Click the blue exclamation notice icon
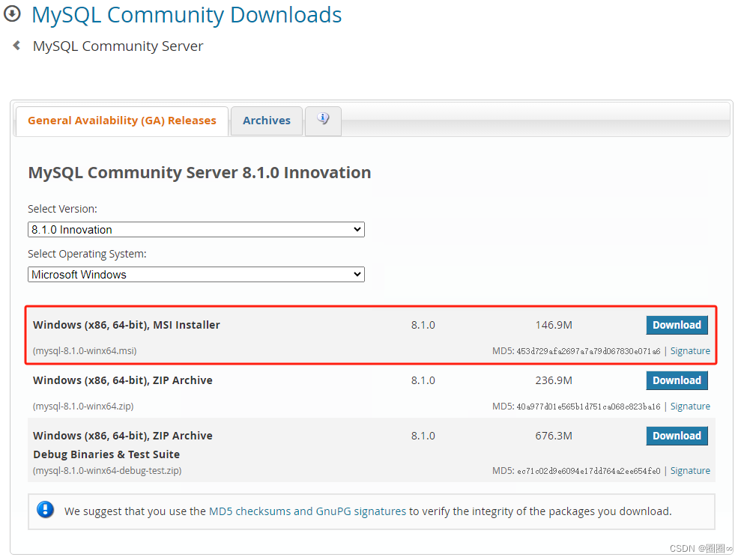The height and width of the screenshot is (560, 744). [x=46, y=510]
